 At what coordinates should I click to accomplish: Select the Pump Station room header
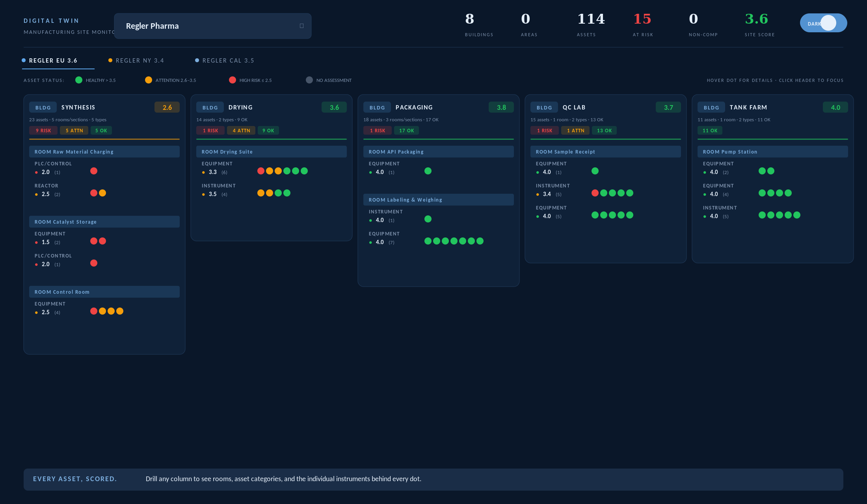773,152
